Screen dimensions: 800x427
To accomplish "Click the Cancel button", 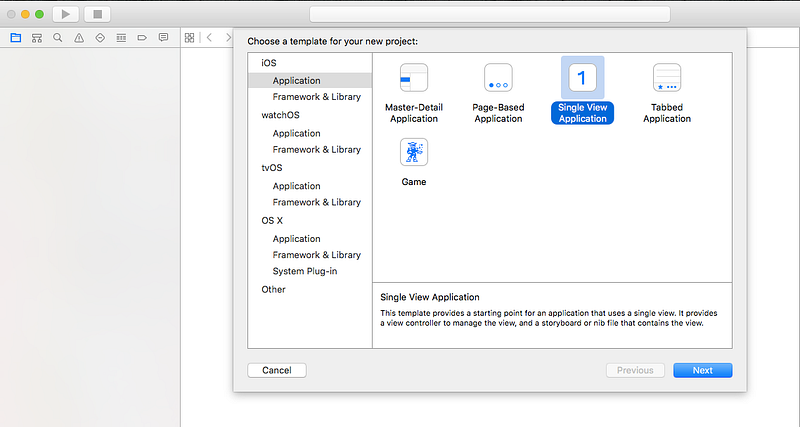I will [277, 370].
